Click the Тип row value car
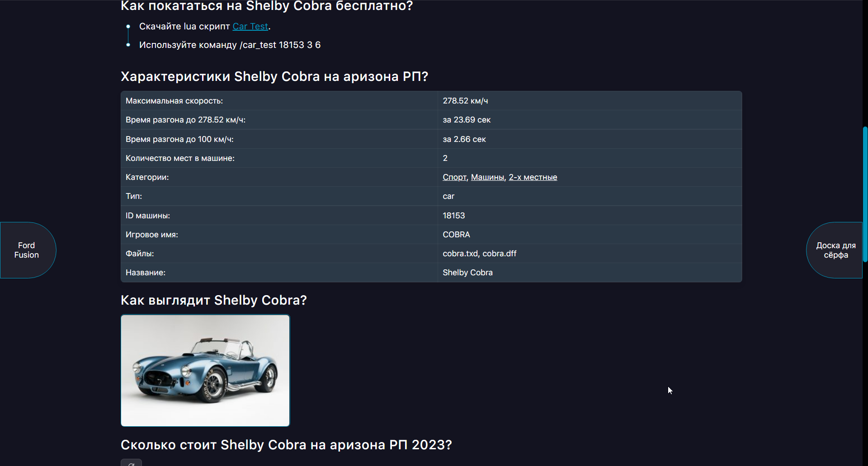Image resolution: width=868 pixels, height=466 pixels. (448, 197)
